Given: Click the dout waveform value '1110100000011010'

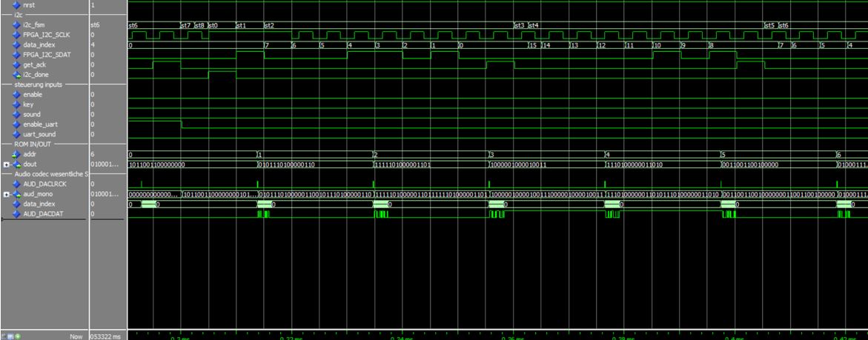Looking at the screenshot, I should (x=635, y=164).
